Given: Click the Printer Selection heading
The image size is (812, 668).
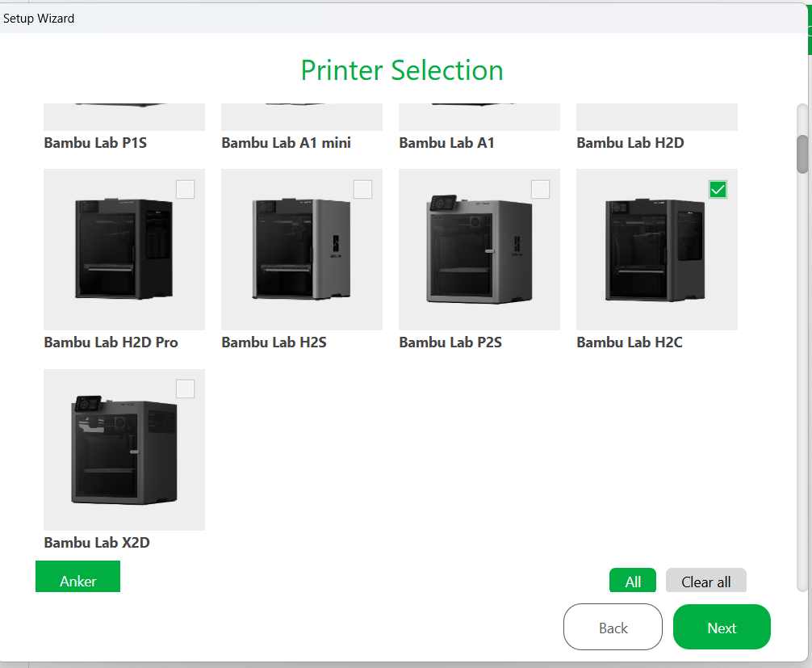Looking at the screenshot, I should coord(402,70).
